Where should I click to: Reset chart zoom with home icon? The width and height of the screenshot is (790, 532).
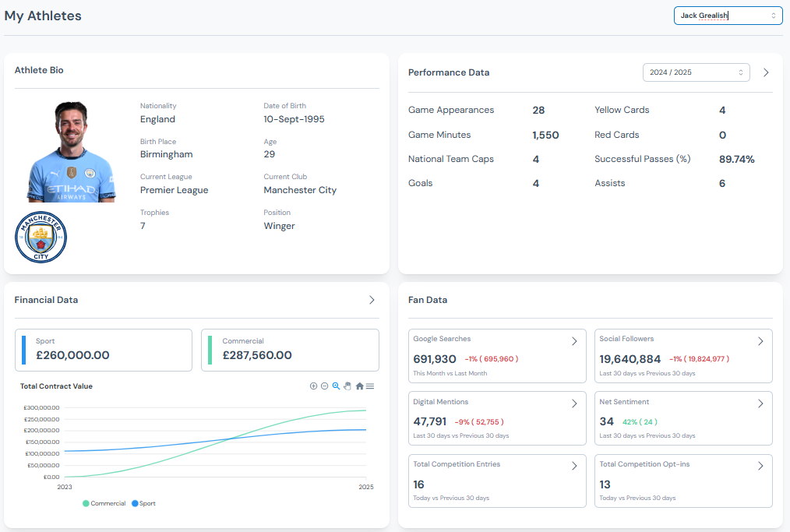tap(360, 386)
